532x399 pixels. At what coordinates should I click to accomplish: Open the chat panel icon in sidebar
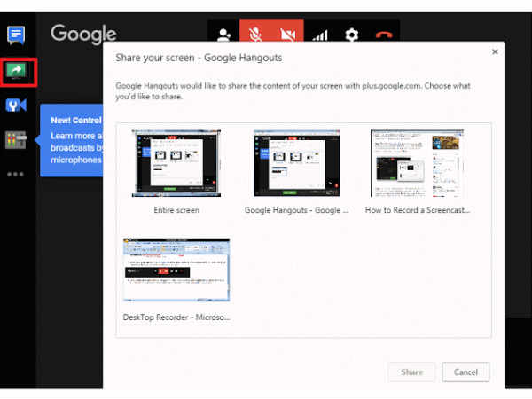(x=16, y=35)
